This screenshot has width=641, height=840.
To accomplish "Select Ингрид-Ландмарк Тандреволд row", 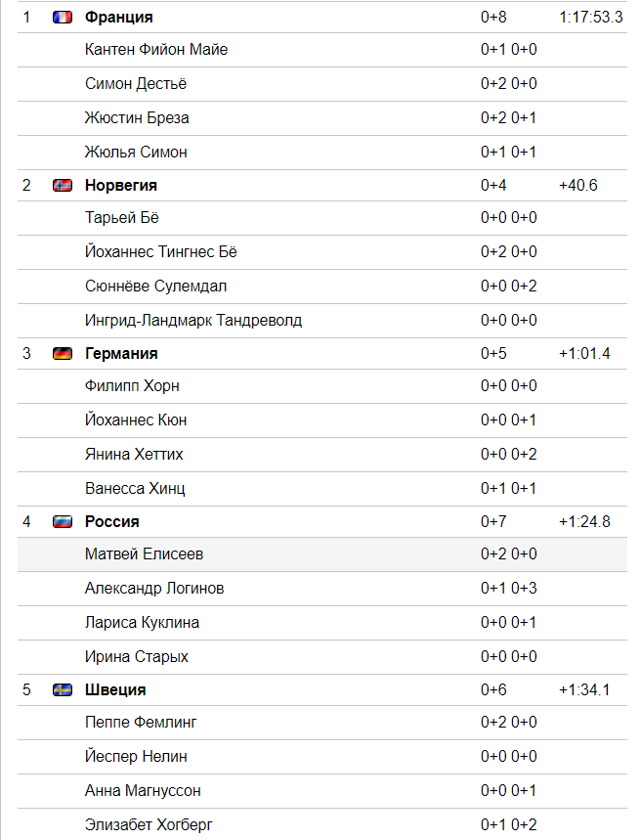I will [x=322, y=321].
